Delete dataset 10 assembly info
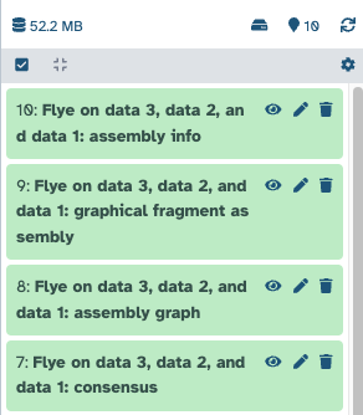 (326, 110)
